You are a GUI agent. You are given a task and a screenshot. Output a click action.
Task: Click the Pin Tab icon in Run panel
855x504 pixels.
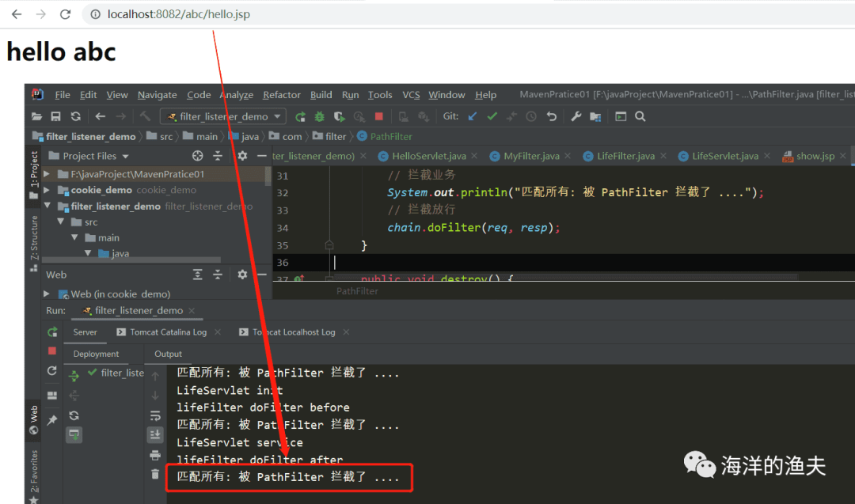point(52,419)
